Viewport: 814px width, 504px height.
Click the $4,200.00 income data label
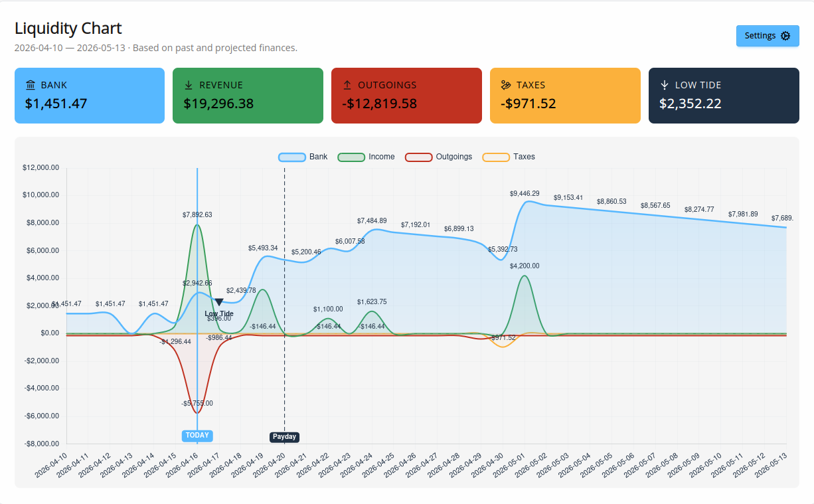coord(525,266)
